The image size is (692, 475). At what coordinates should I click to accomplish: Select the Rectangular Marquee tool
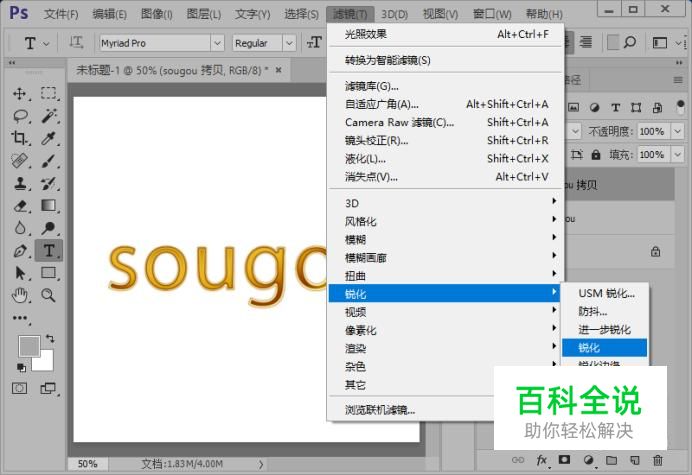click(49, 93)
